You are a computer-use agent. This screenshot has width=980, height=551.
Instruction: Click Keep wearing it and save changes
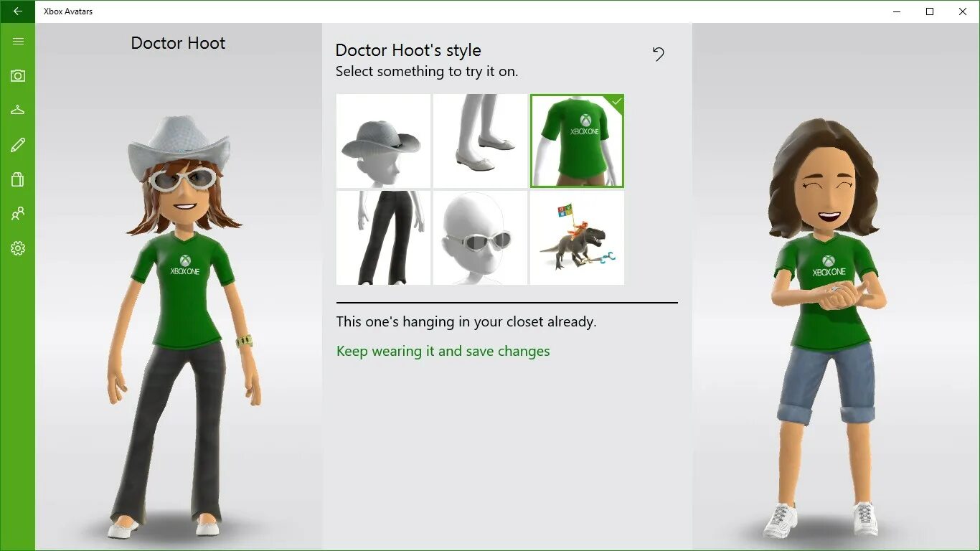(x=443, y=351)
